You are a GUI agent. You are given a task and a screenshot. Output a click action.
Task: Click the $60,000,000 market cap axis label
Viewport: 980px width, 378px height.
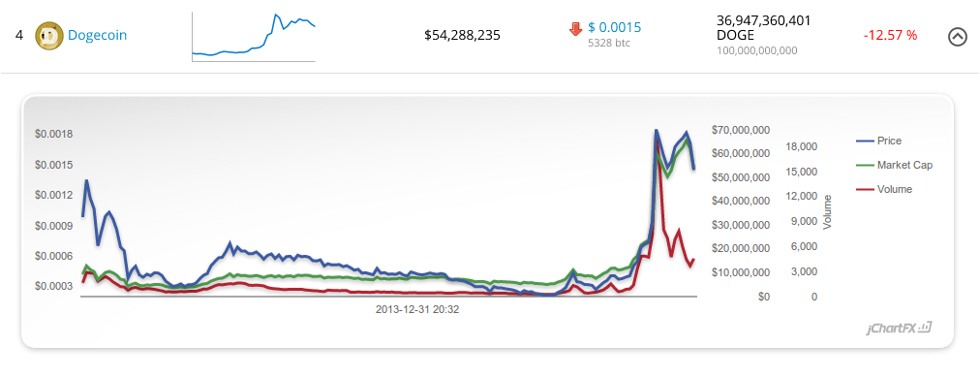click(x=741, y=153)
